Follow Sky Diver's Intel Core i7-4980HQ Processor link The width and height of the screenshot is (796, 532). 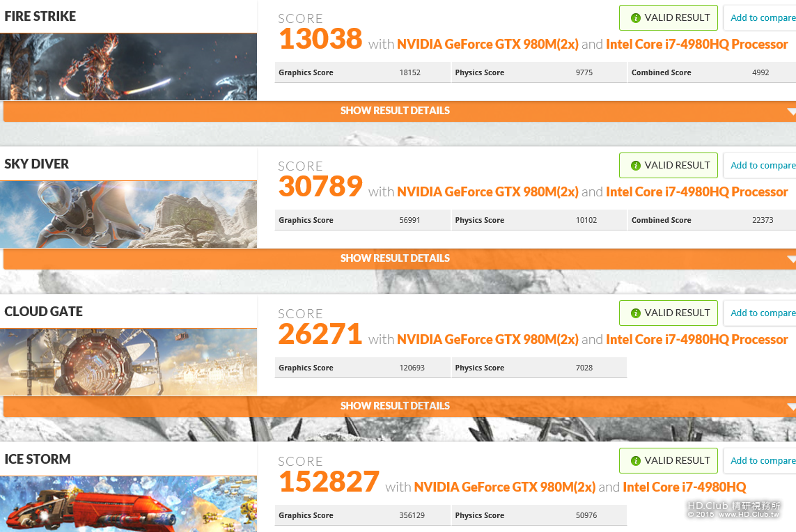[696, 192]
